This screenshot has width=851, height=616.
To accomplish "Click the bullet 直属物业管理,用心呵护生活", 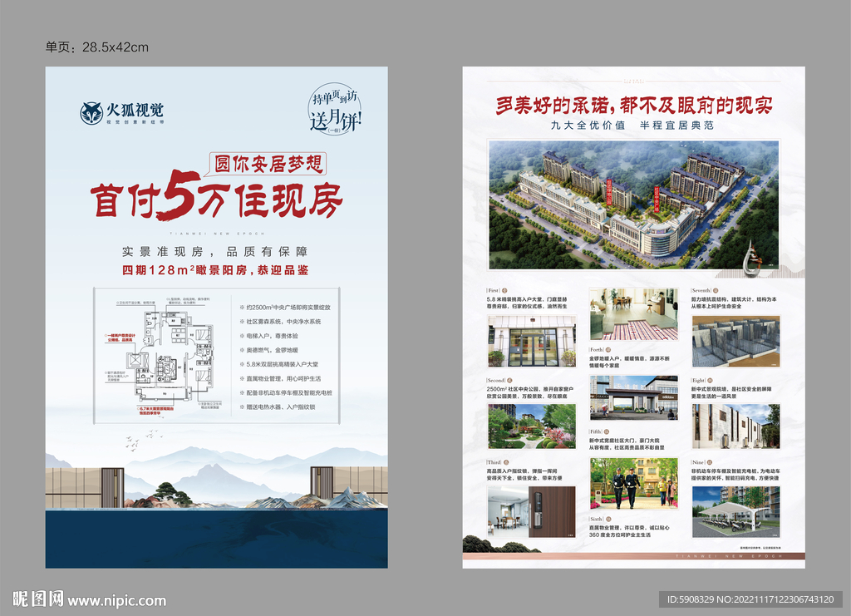I will tap(280, 378).
